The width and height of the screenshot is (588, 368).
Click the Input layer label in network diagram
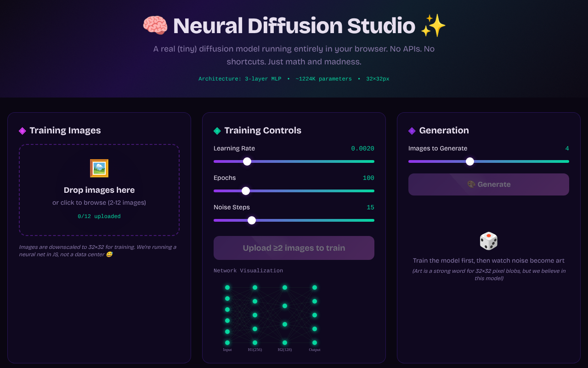point(227,350)
